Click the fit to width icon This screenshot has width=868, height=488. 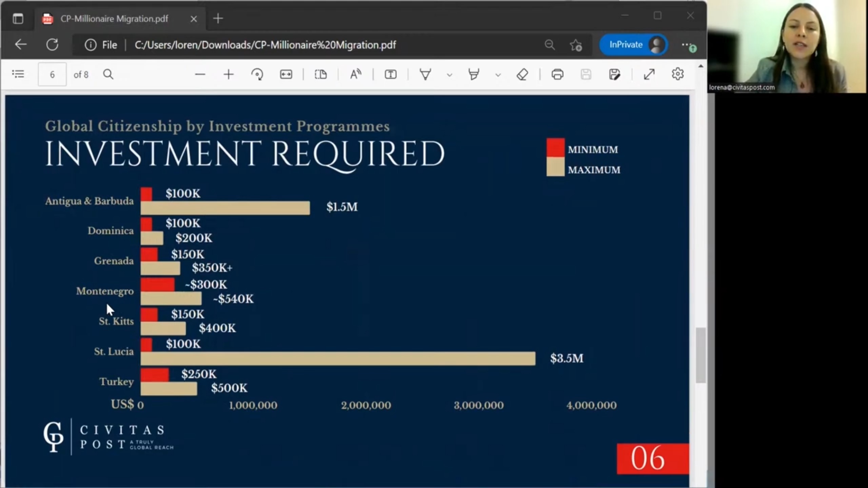point(286,74)
